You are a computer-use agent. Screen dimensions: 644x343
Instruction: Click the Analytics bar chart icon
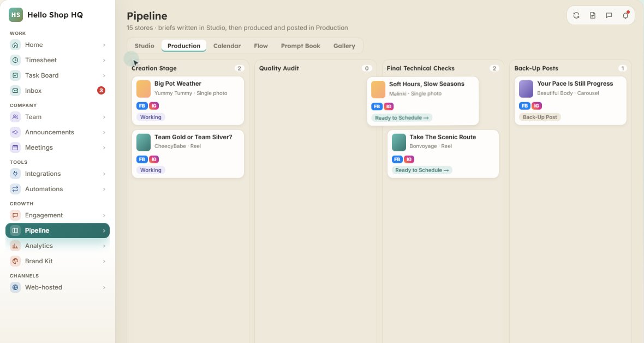pyautogui.click(x=15, y=246)
